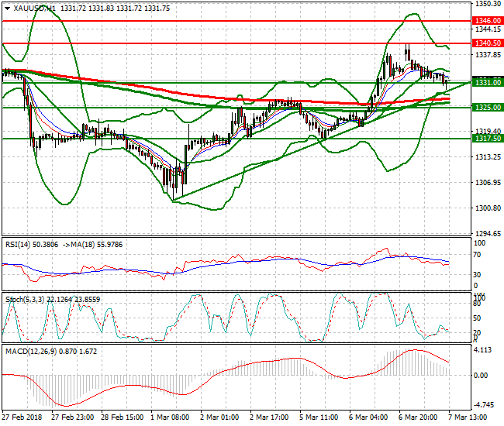Viewport: 504px width, 426px height.
Task: Click the green 1331.00 price level tag
Action: coord(487,82)
